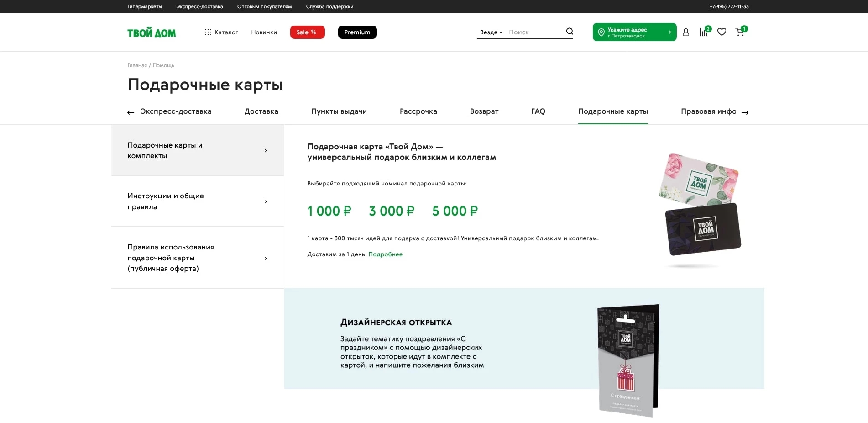Image resolution: width=868 pixels, height=423 pixels.
Task: Open the Каталог grid icon
Action: click(x=208, y=32)
